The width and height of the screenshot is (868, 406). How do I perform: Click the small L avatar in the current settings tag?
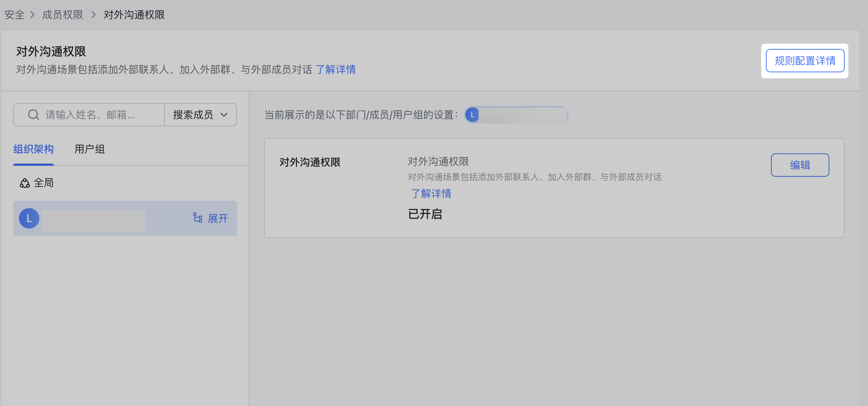click(x=472, y=115)
